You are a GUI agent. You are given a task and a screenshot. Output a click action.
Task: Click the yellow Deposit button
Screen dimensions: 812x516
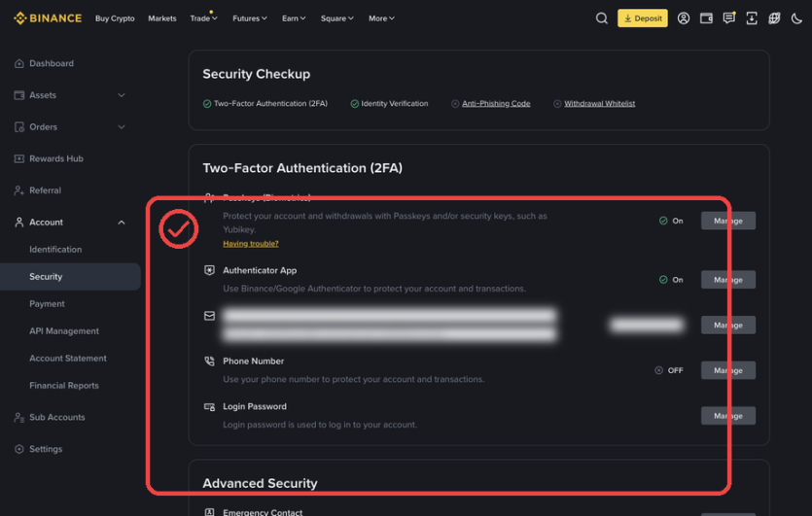pyautogui.click(x=643, y=18)
